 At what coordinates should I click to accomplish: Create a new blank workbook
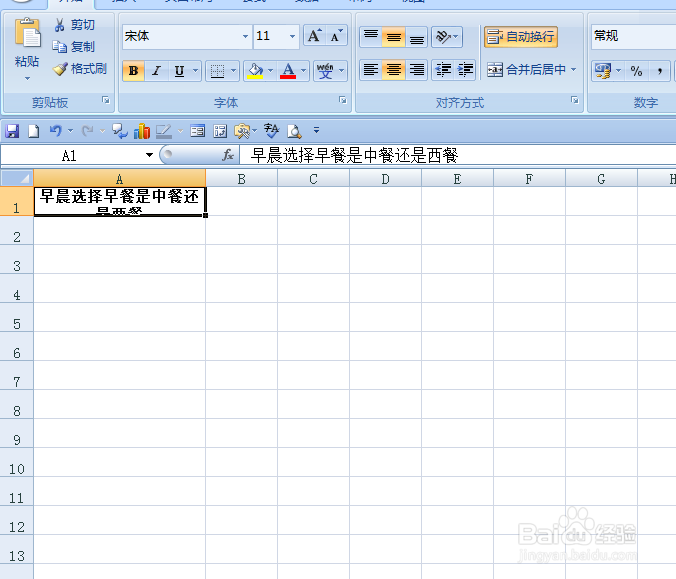coord(34,131)
